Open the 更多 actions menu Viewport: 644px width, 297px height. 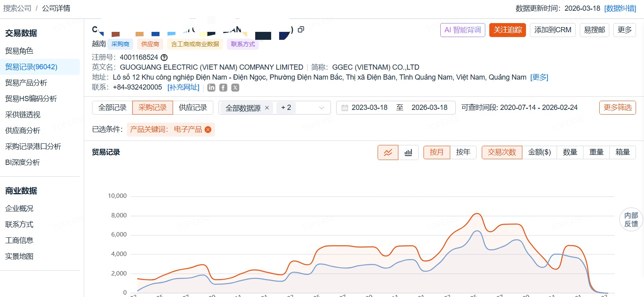coord(624,30)
